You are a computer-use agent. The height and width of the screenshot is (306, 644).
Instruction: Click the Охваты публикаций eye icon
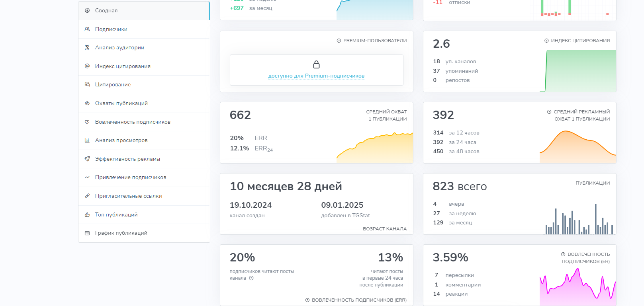tap(87, 103)
